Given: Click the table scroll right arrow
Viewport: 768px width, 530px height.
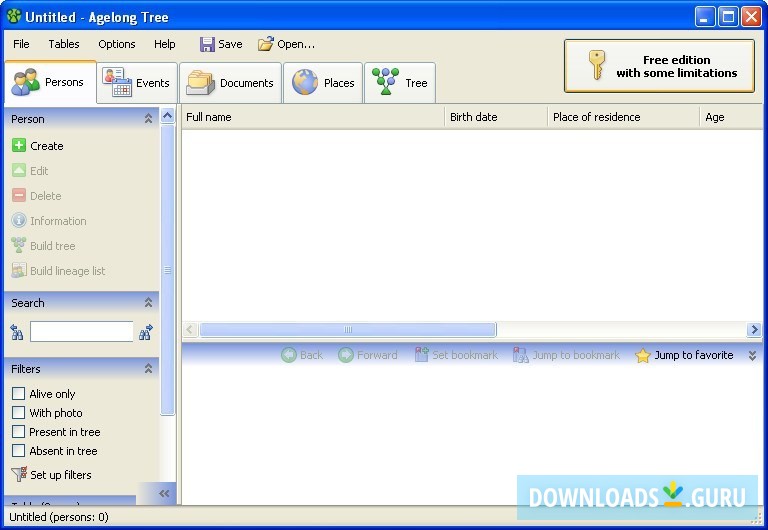Looking at the screenshot, I should click(x=754, y=330).
